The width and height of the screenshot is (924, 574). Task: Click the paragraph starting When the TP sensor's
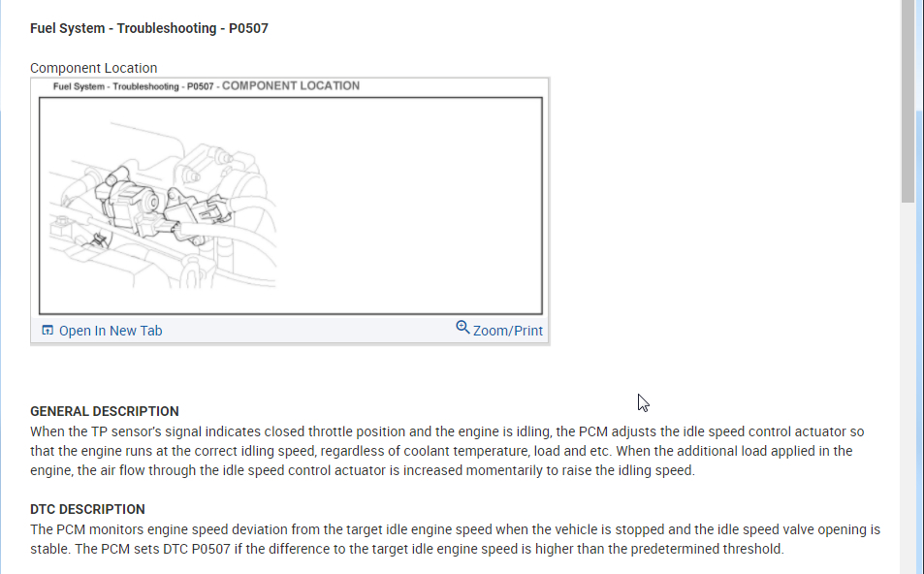tap(448, 451)
